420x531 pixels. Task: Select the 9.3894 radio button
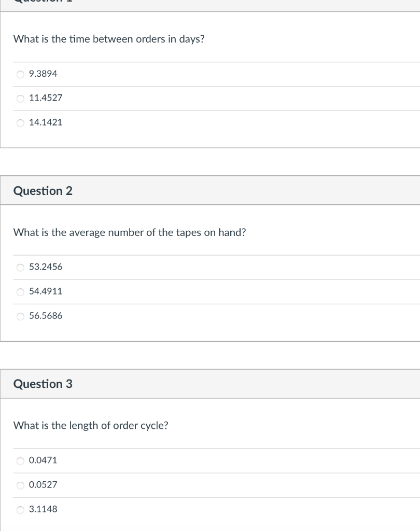pos(21,74)
